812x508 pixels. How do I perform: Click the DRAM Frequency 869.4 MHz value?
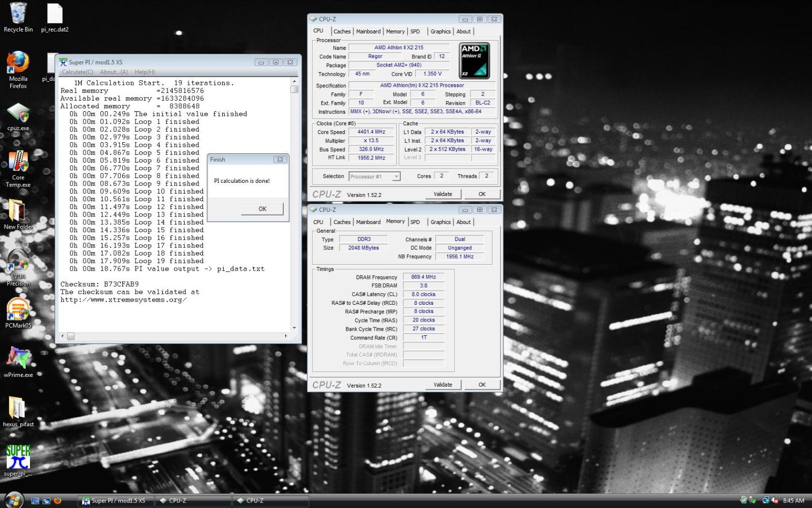423,277
